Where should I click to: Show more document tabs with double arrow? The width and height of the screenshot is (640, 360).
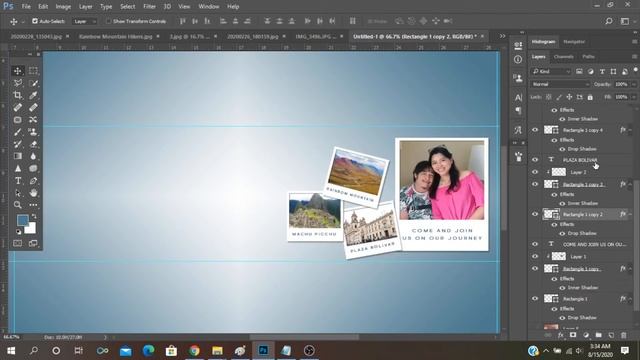pos(502,36)
